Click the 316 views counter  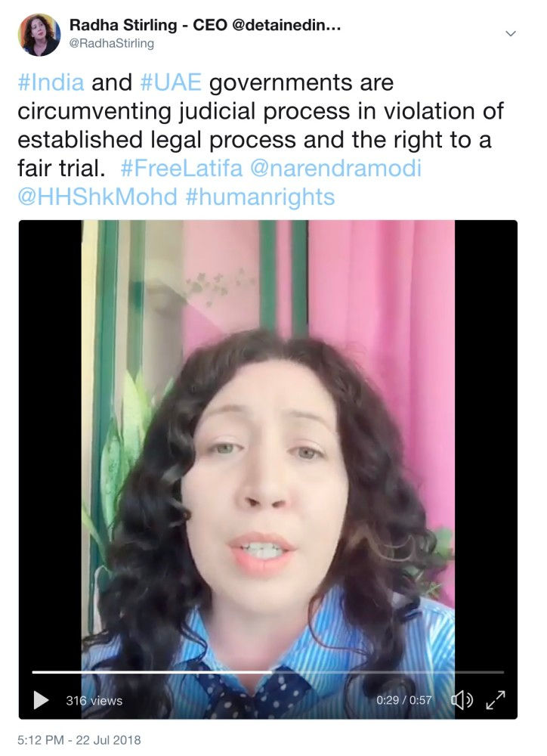pyautogui.click(x=94, y=701)
